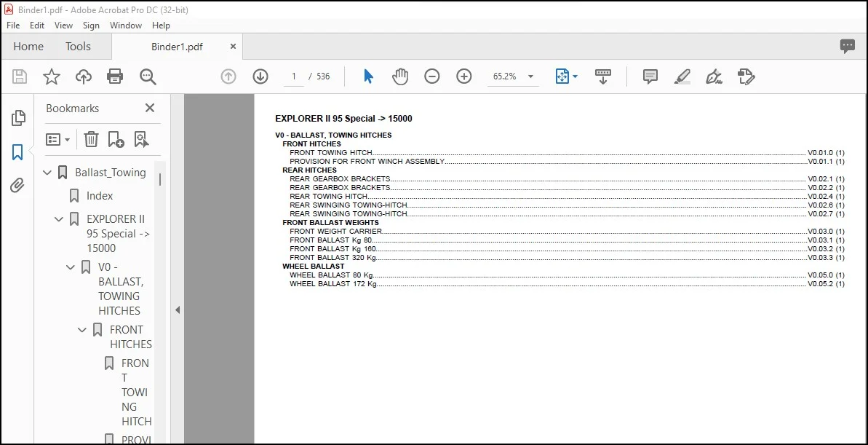Go to next page arrow

click(260, 76)
